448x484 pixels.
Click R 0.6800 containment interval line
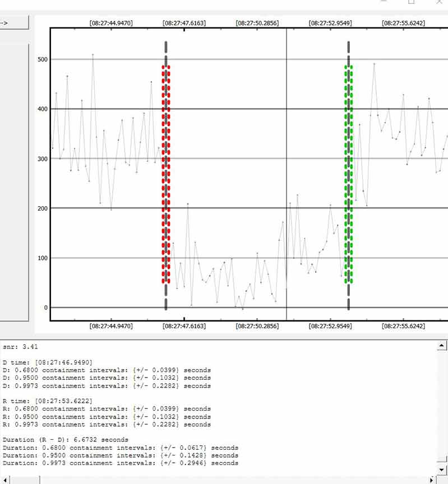tap(107, 409)
